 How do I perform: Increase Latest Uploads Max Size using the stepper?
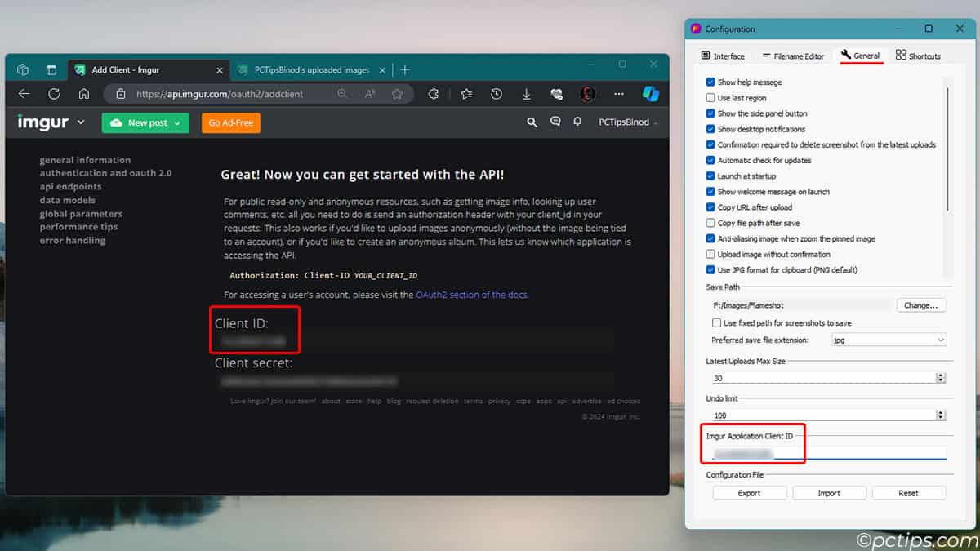tap(940, 375)
